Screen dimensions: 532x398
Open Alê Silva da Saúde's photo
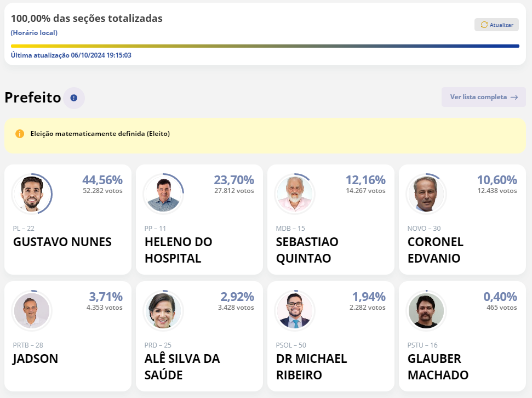(x=163, y=311)
